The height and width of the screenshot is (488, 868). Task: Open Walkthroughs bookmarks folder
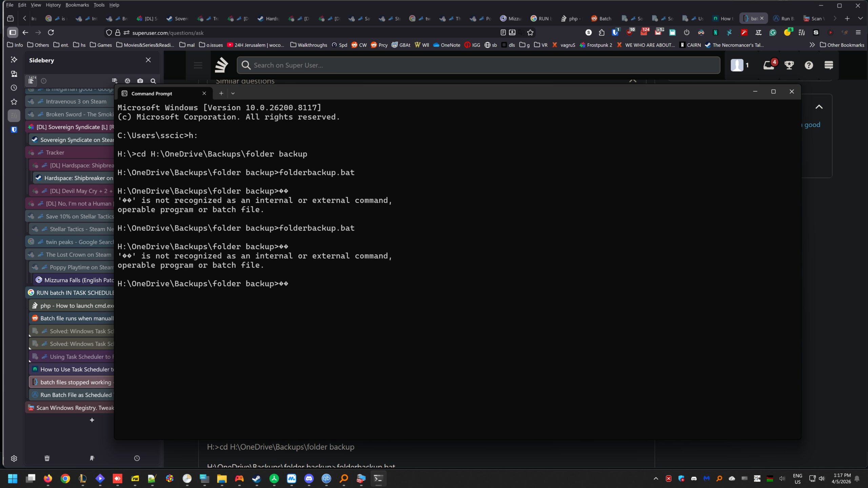[309, 45]
